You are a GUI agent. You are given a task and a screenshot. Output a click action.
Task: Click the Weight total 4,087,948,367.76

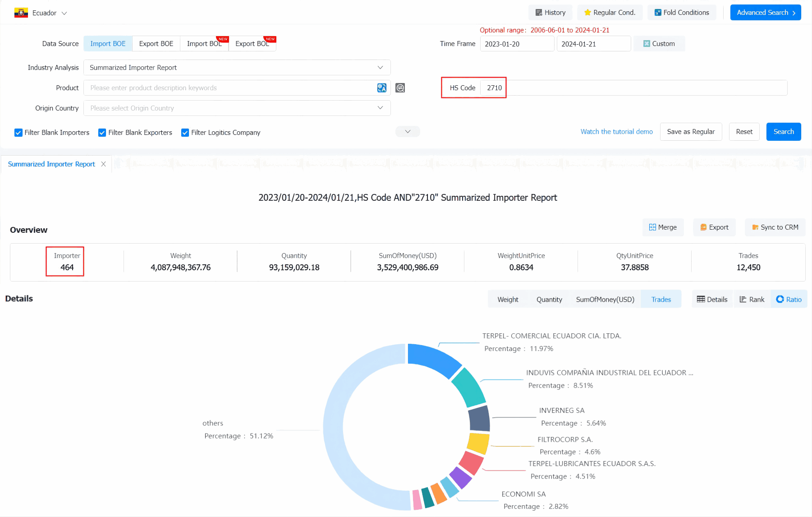pos(180,268)
